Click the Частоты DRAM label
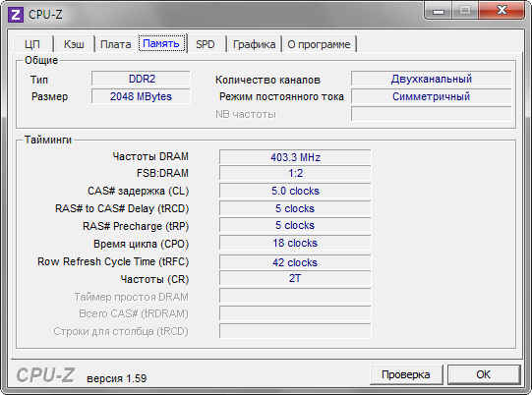Viewport: 532px width, 395px height. [x=150, y=156]
